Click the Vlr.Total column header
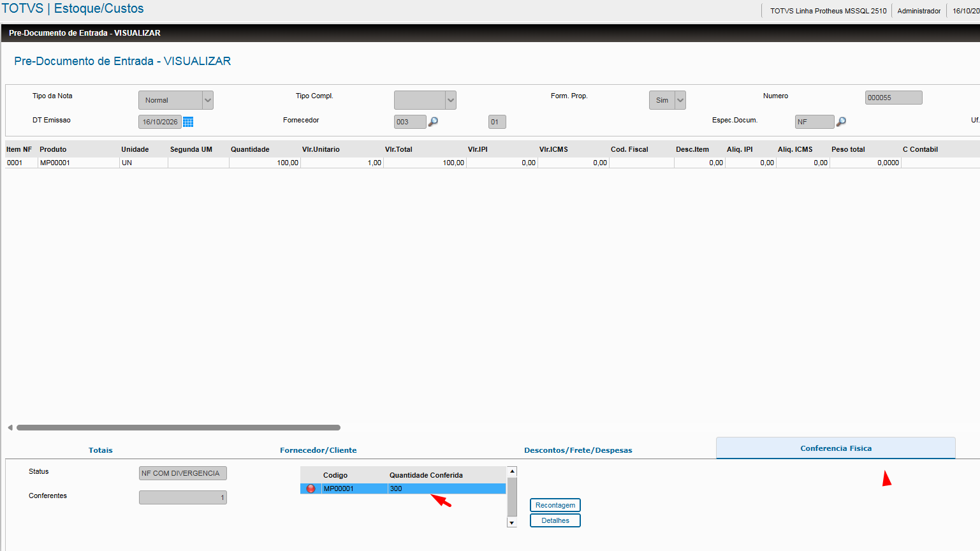The width and height of the screenshot is (980, 551). tap(399, 149)
